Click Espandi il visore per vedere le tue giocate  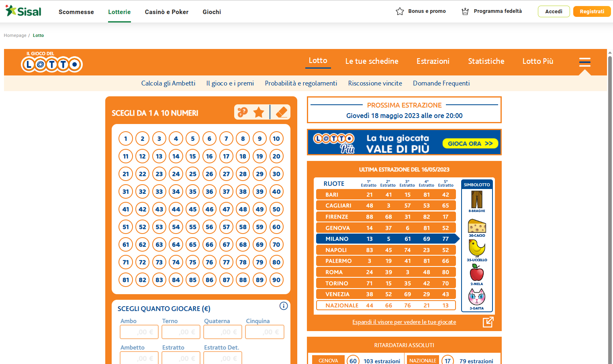404,322
